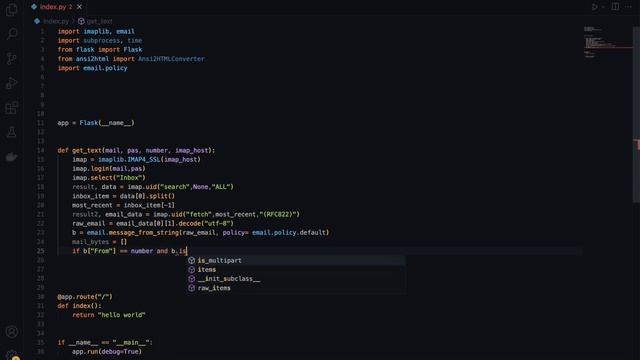
Task: Open the Docker whale view
Action: (11, 157)
